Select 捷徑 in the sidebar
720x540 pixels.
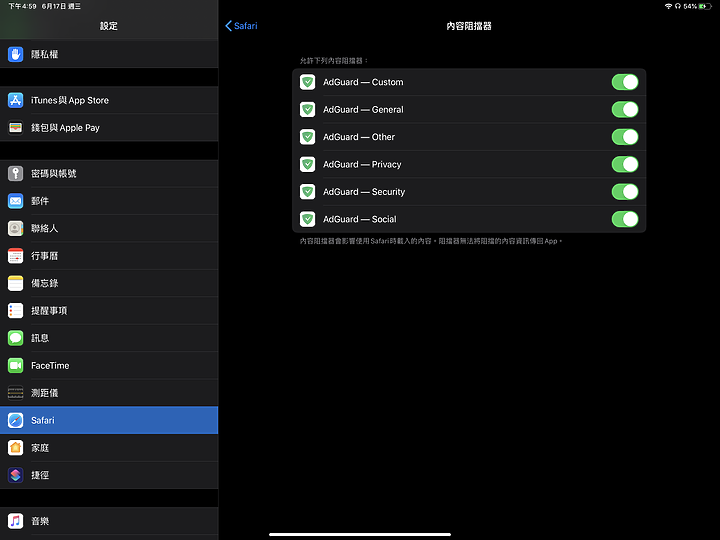point(109,475)
